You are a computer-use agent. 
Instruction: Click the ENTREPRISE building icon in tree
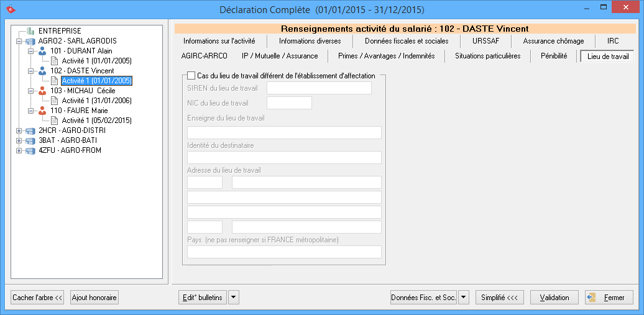[x=30, y=31]
